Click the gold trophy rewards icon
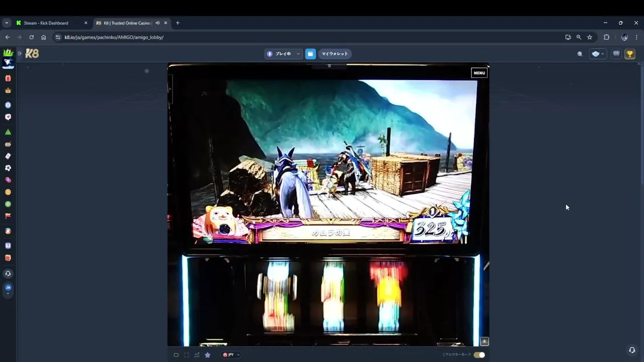The image size is (644, 362). [x=630, y=54]
